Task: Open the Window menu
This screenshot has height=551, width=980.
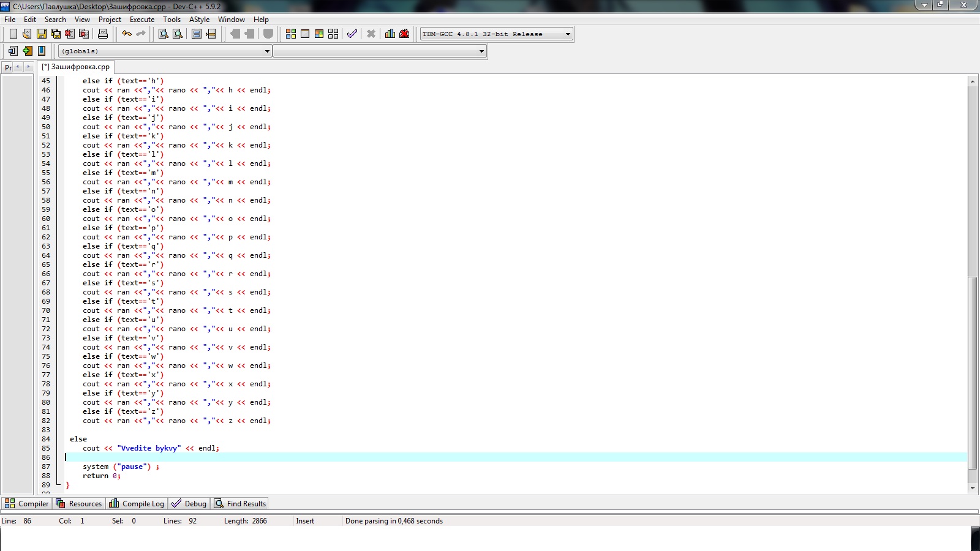Action: pos(232,20)
